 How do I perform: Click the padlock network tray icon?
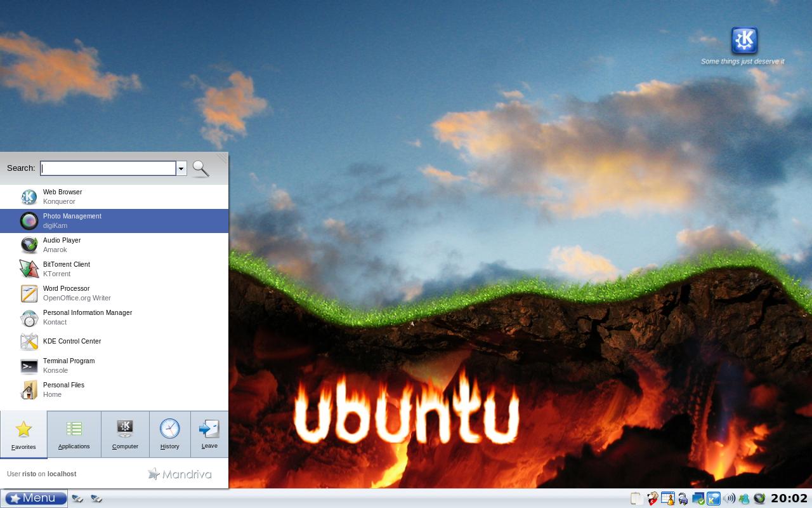pyautogui.click(x=683, y=499)
